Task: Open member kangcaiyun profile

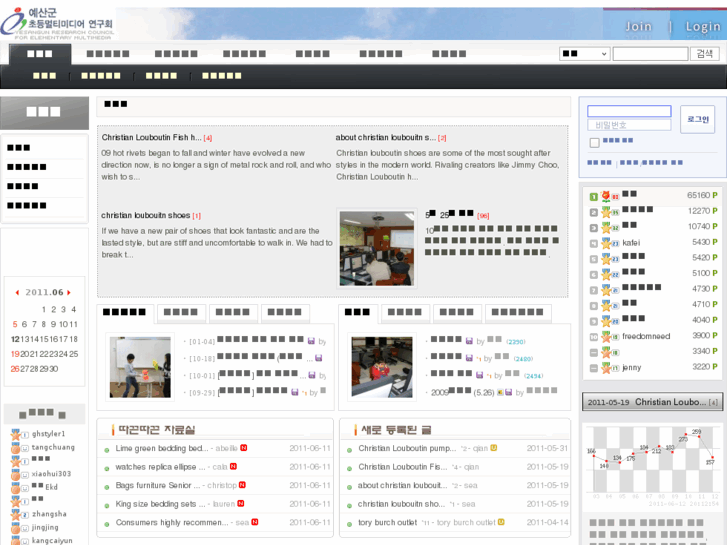Action: click(52, 540)
